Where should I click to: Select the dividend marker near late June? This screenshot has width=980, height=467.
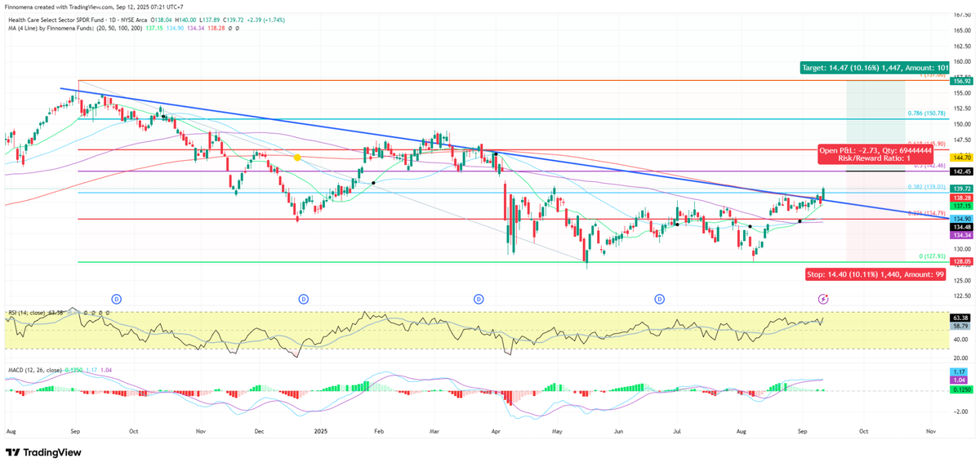[x=659, y=300]
